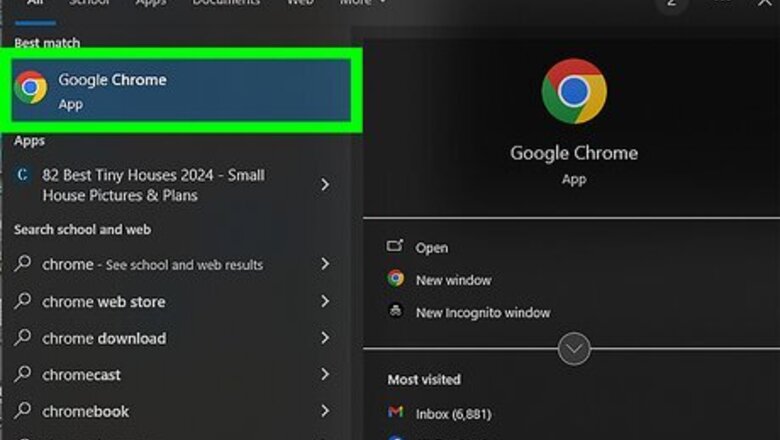
Task: Expand chevron for 'chromecast'
Action: click(325, 374)
